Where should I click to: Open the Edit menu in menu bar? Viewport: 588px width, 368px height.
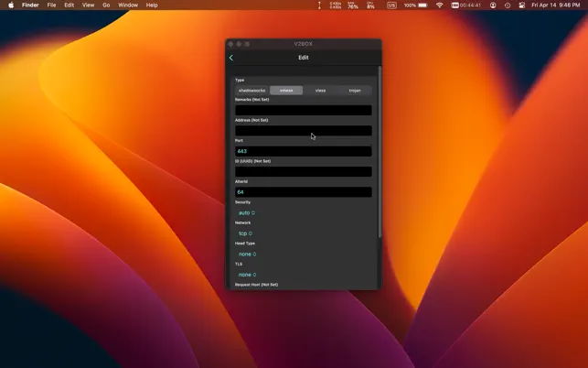click(x=69, y=5)
